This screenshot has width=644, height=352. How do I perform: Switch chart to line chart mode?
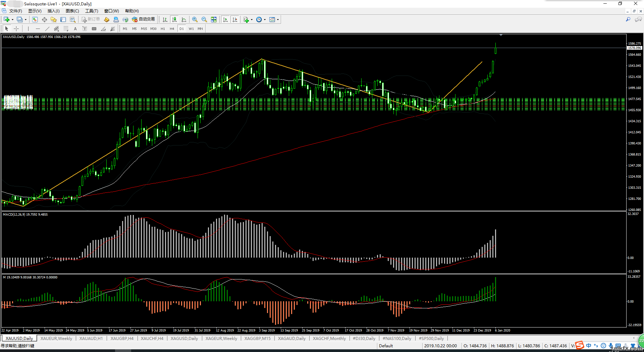[184, 19]
